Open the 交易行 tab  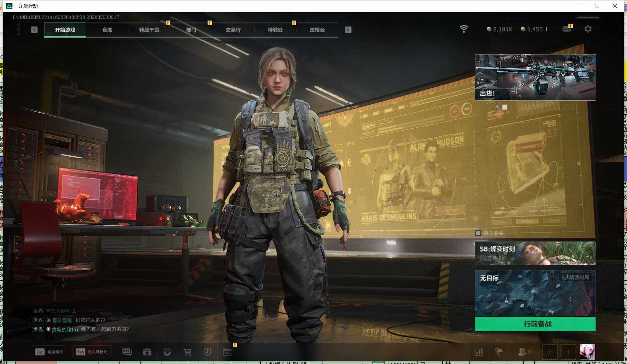click(233, 30)
